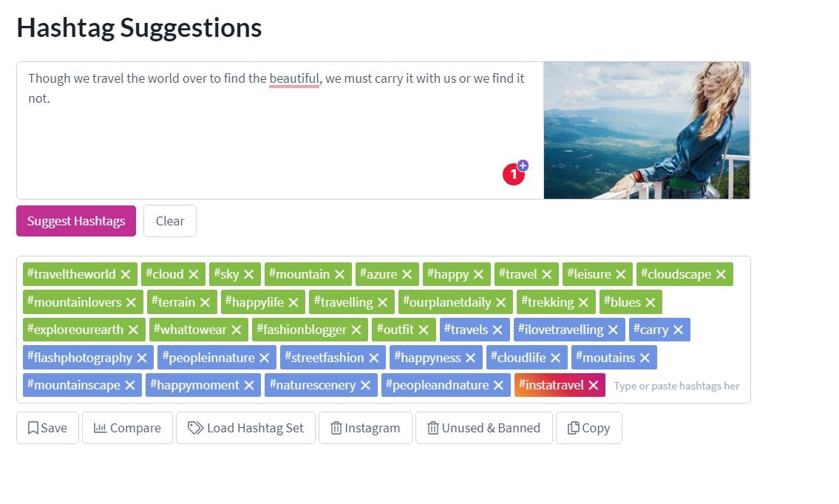This screenshot has height=504, width=839.
Task: Click the Instagram trash button
Action: (x=365, y=428)
